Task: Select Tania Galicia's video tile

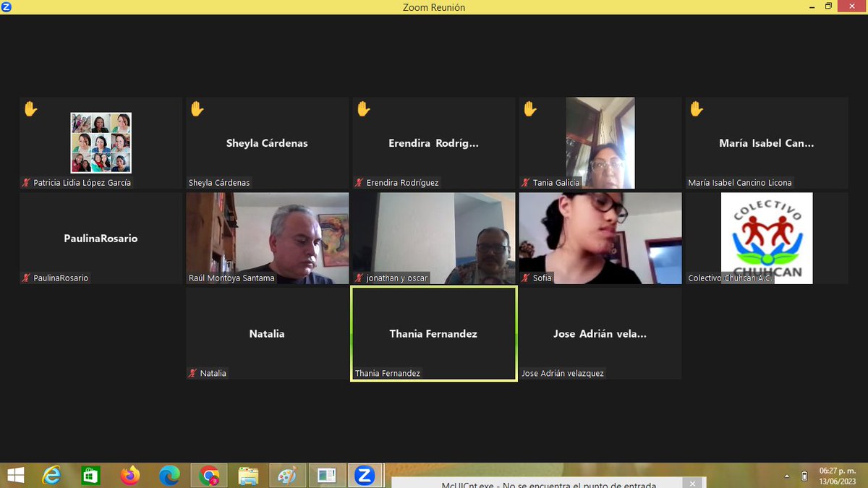Action: (x=600, y=143)
